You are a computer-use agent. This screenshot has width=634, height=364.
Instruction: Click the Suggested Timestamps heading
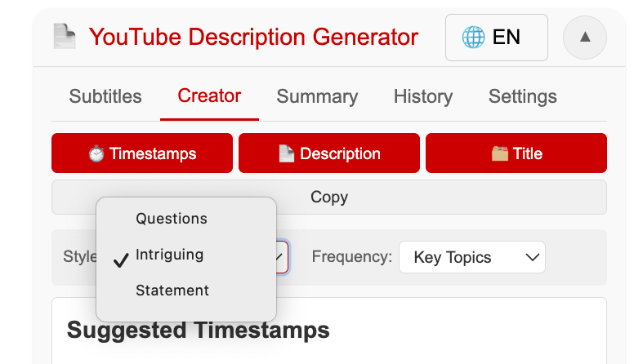199,330
